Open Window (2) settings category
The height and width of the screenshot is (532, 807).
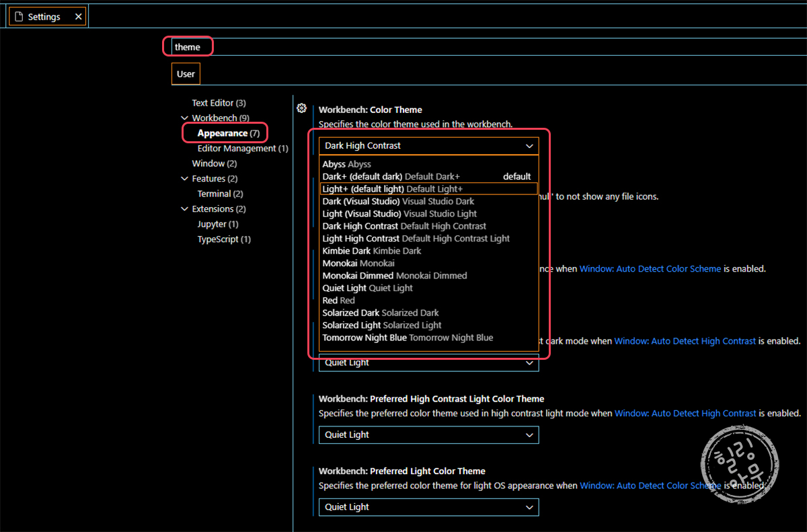tap(214, 163)
